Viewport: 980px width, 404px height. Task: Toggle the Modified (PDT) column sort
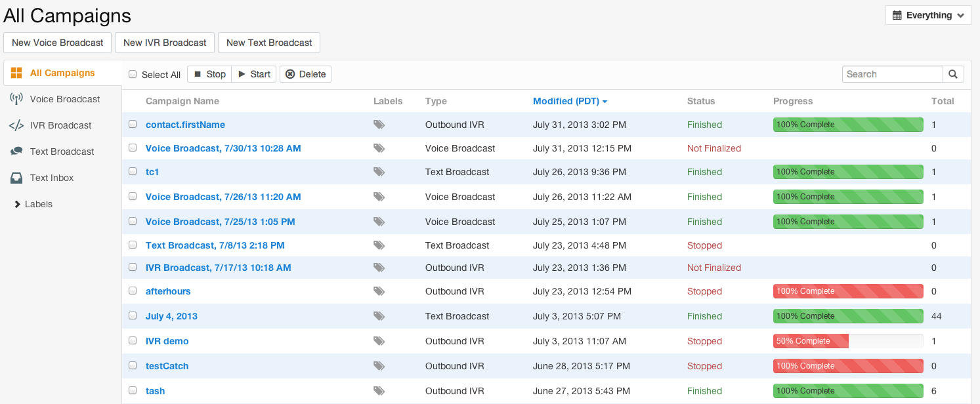(x=570, y=101)
